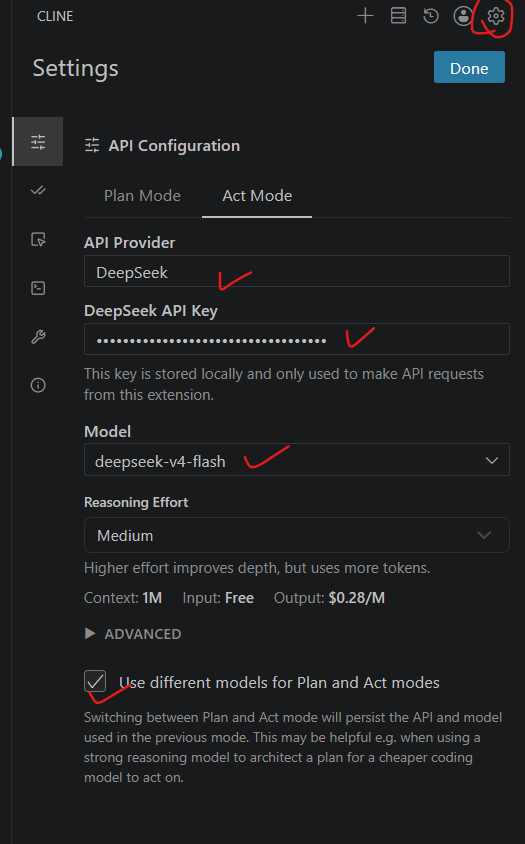The image size is (525, 844).
Task: Open the wrench general settings icon
Action: tap(38, 337)
